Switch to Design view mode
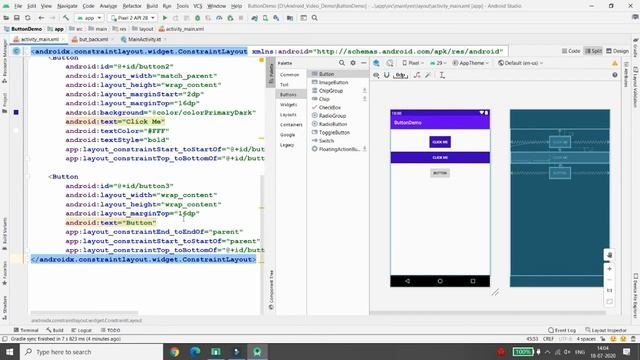640x360 pixels. click(x=617, y=51)
